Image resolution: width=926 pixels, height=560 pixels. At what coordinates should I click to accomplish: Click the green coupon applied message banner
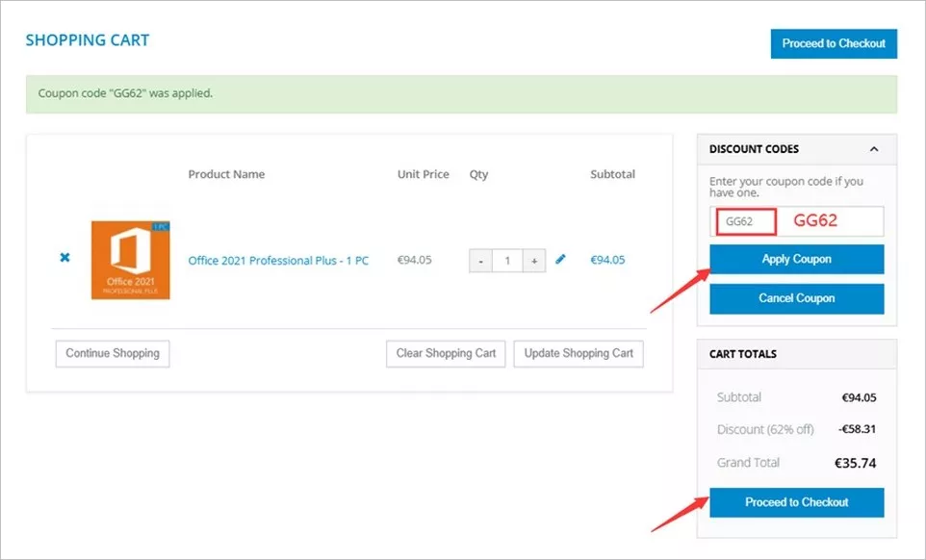(461, 93)
